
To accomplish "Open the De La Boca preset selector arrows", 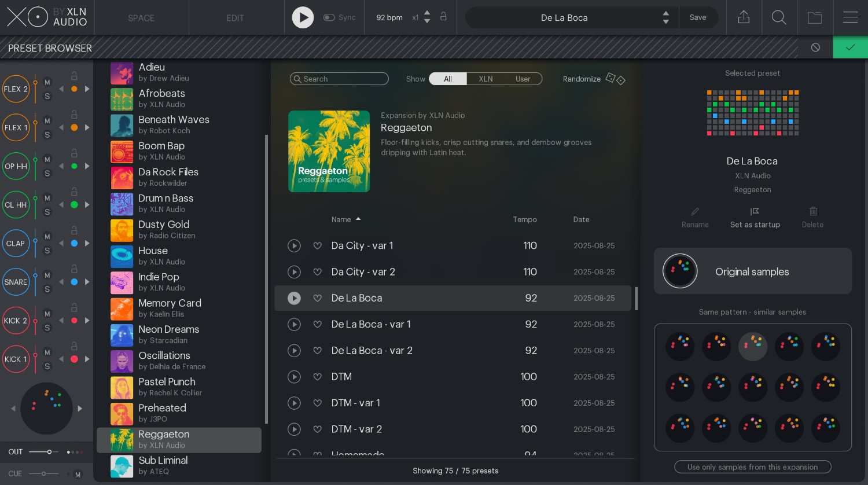I will (x=665, y=17).
